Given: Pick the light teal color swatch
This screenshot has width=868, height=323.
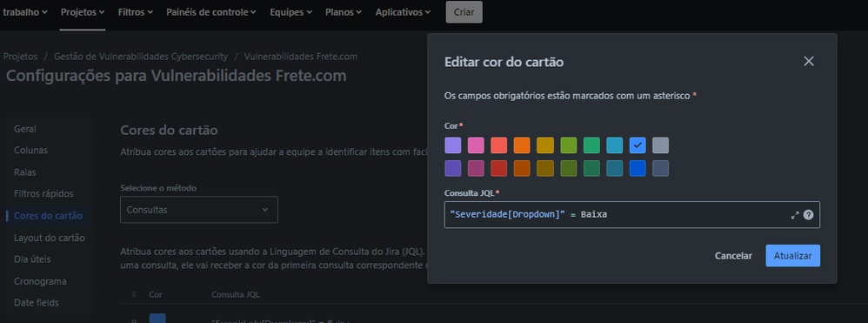Looking at the screenshot, I should click(614, 145).
